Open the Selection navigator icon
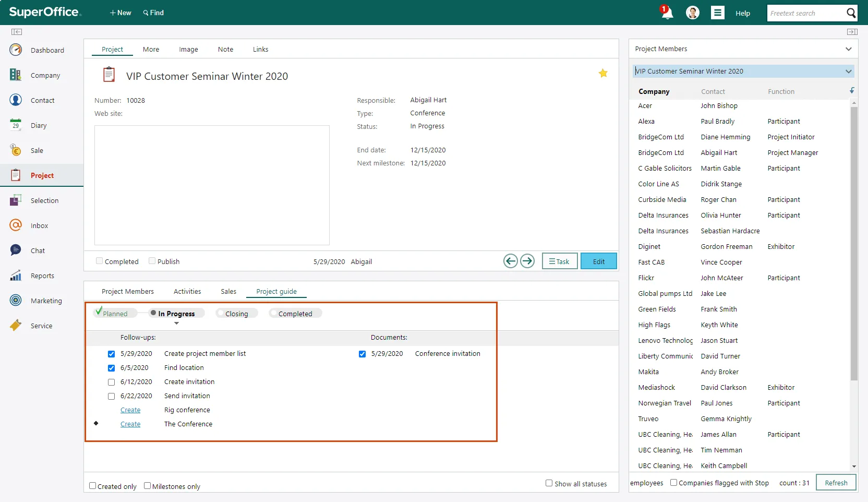This screenshot has height=502, width=868. point(16,200)
